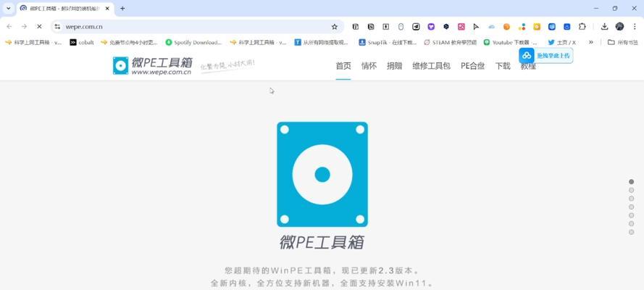The height and width of the screenshot is (290, 644).
Task: Bookmark this page with the star icon
Action: tap(335, 27)
